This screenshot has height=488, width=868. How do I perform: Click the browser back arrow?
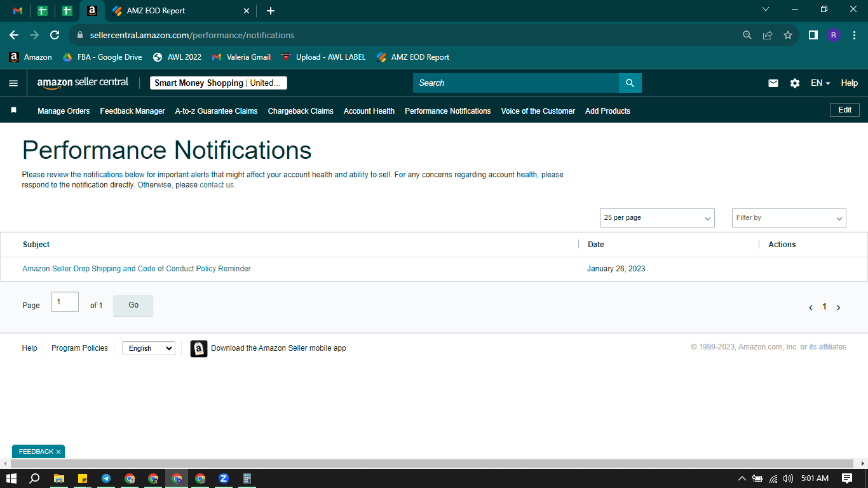14,35
